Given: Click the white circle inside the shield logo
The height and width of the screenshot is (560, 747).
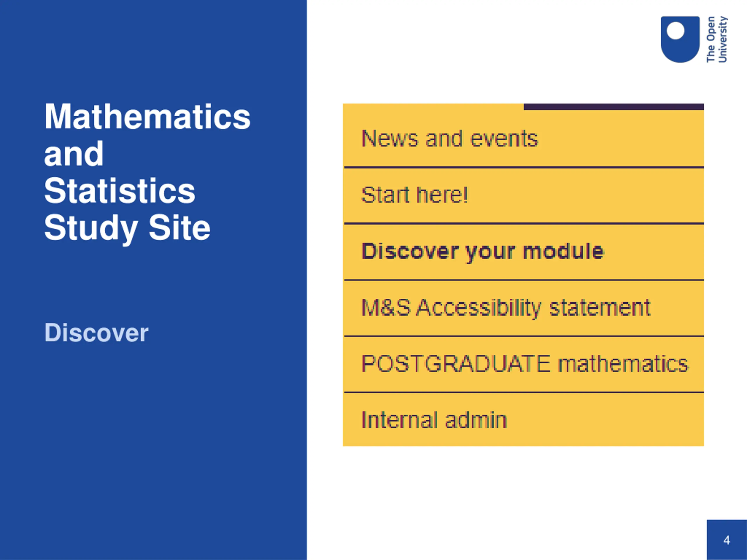Looking at the screenshot, I should tap(676, 31).
